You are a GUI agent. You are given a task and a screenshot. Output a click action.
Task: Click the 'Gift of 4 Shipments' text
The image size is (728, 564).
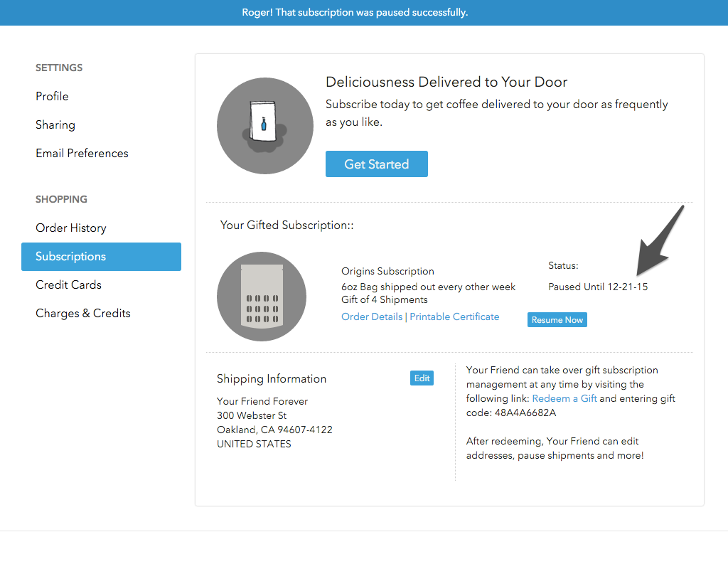point(385,299)
